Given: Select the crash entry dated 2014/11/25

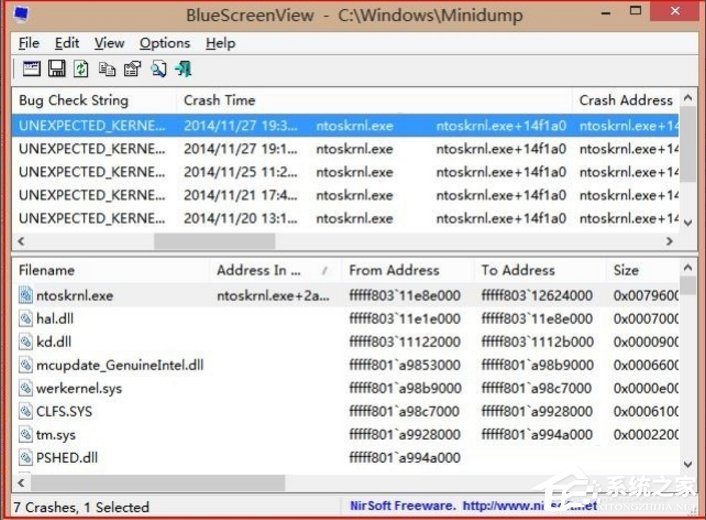Looking at the screenshot, I should (x=240, y=172).
